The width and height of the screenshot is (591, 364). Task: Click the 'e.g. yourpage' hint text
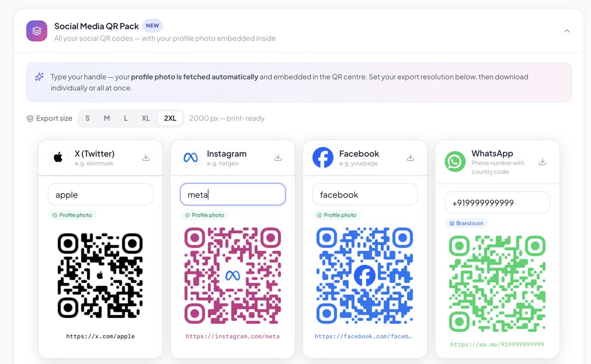[359, 163]
